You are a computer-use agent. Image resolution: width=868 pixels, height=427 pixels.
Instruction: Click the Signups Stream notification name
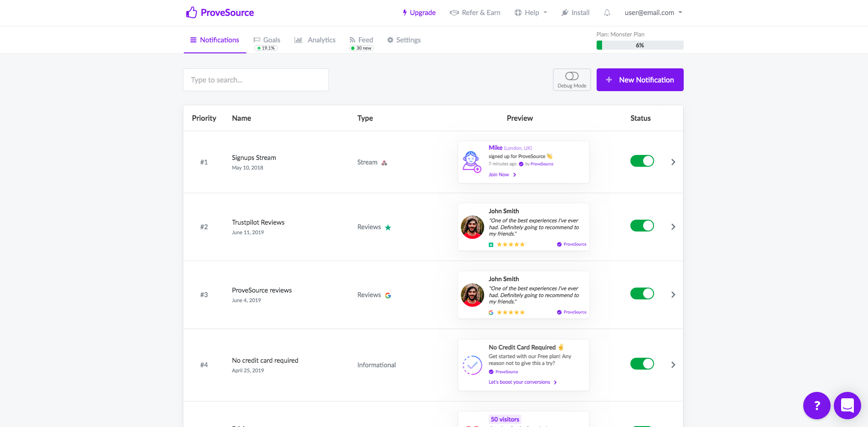pos(254,158)
